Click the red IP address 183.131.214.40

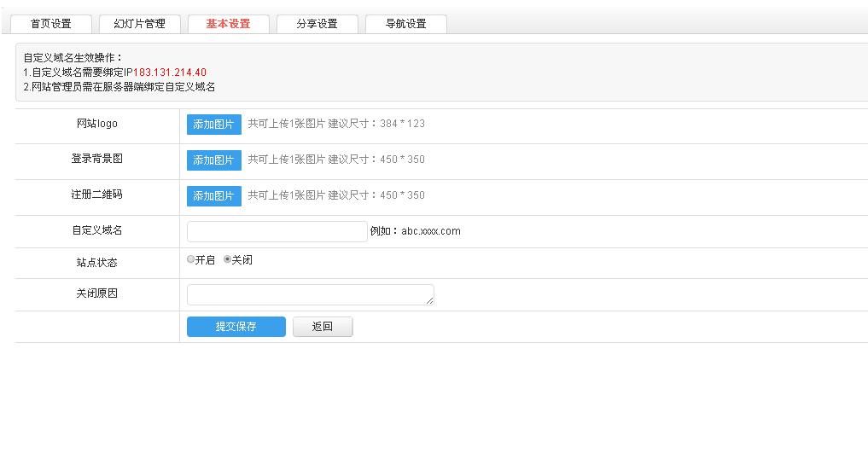[170, 73]
